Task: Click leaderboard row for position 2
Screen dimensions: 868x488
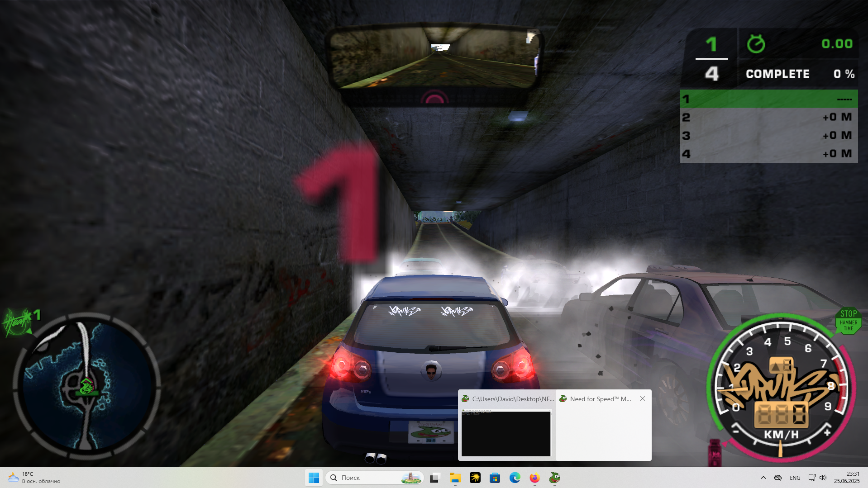Action: [x=768, y=117]
